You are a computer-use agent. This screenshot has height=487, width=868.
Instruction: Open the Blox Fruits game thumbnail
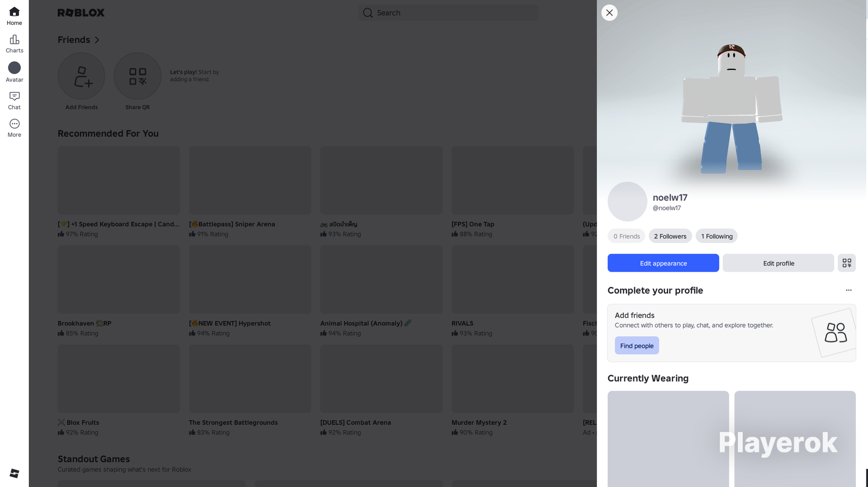[x=119, y=379]
